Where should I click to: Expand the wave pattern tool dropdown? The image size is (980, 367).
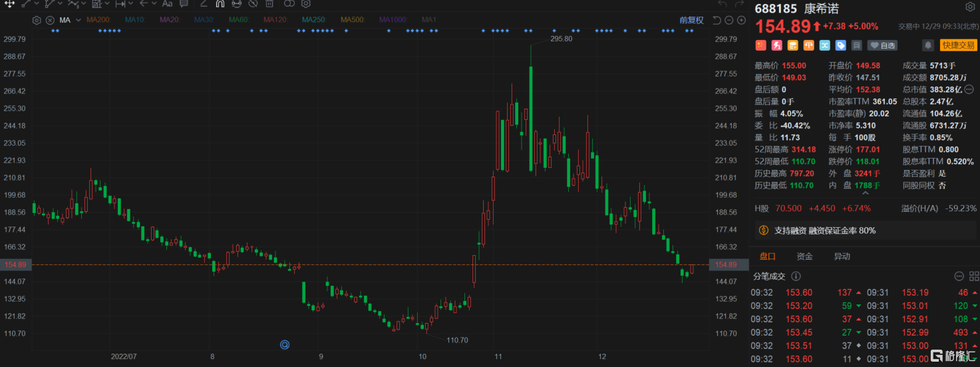pos(84,3)
